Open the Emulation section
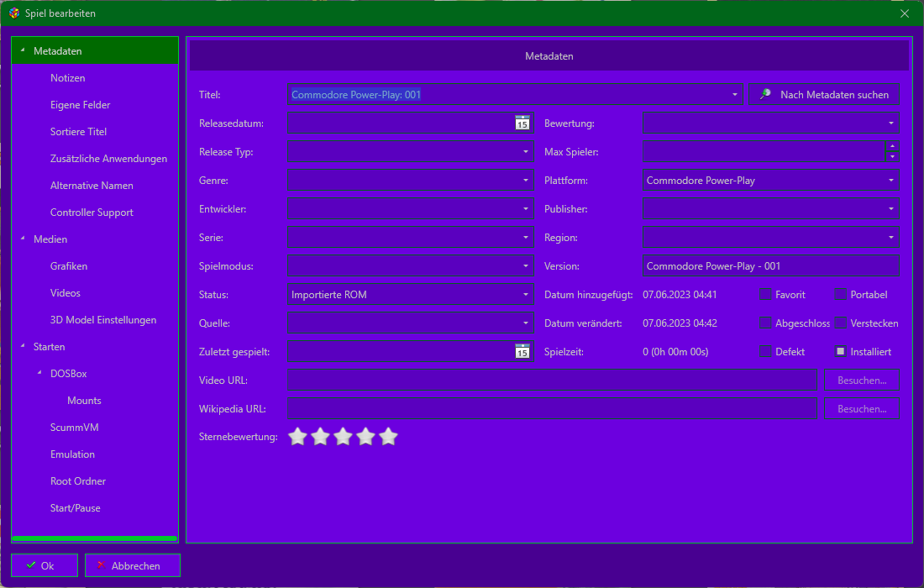Image resolution: width=924 pixels, height=588 pixels. pos(72,454)
